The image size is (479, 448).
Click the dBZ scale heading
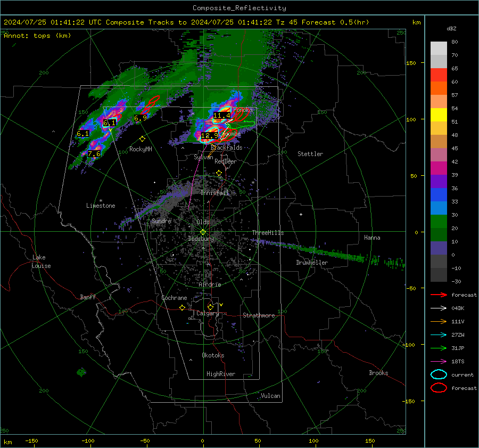(451, 28)
